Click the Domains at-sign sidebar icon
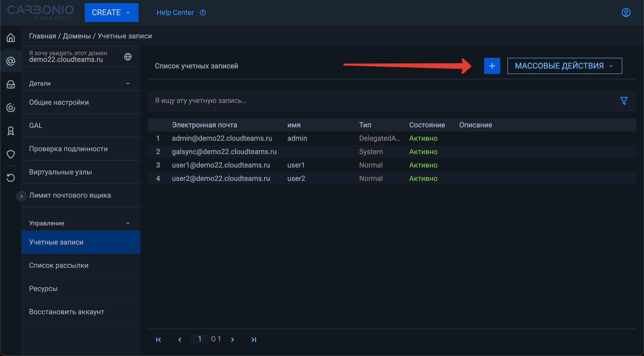This screenshot has height=356, width=644. pyautogui.click(x=11, y=61)
